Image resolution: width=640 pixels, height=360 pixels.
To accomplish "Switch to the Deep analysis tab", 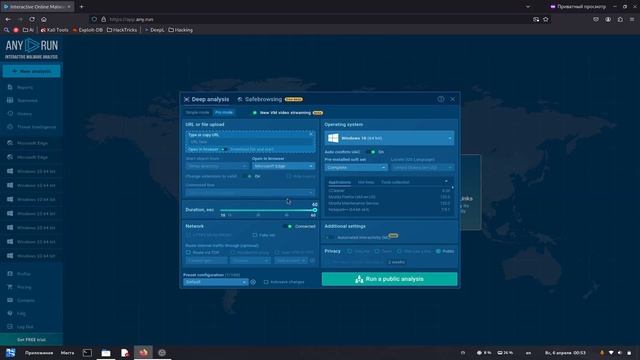I will coord(207,99).
